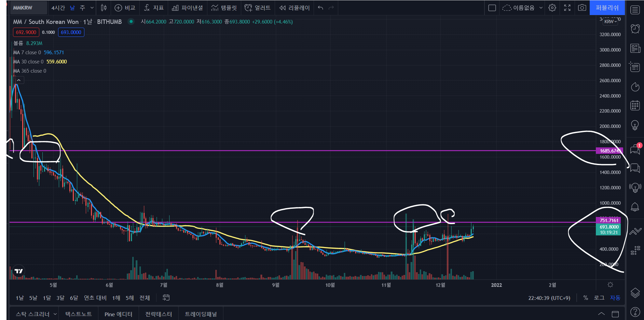Image resolution: width=644 pixels, height=320 pixels.
Task: Maximize the bottom panel
Action: click(x=615, y=314)
